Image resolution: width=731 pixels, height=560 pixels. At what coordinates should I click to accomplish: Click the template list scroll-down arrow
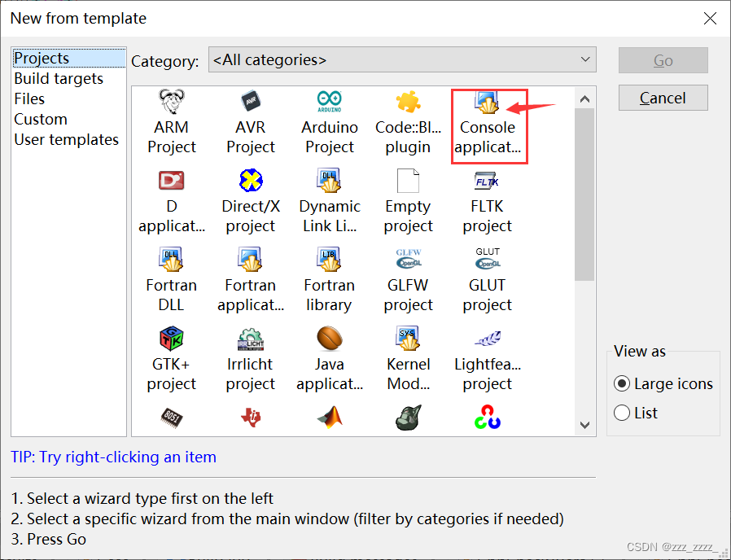tap(584, 425)
